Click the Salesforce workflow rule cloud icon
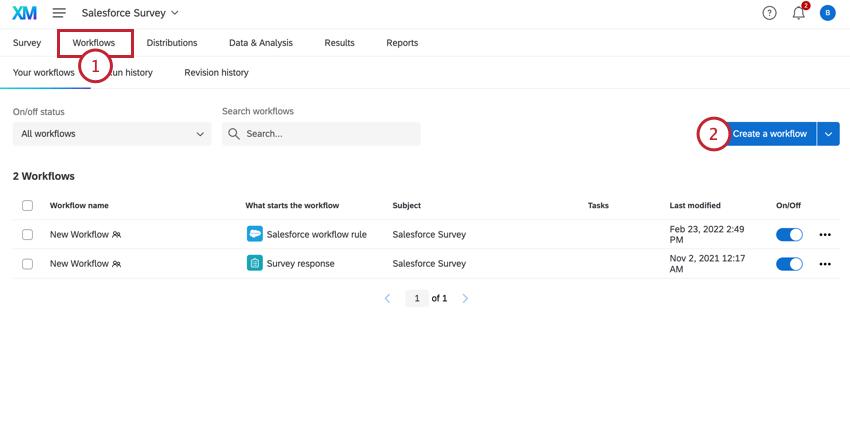850x425 pixels. [x=255, y=234]
